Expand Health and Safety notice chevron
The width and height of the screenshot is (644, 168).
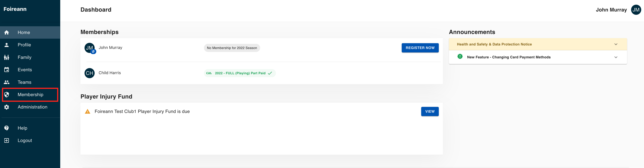coord(616,44)
